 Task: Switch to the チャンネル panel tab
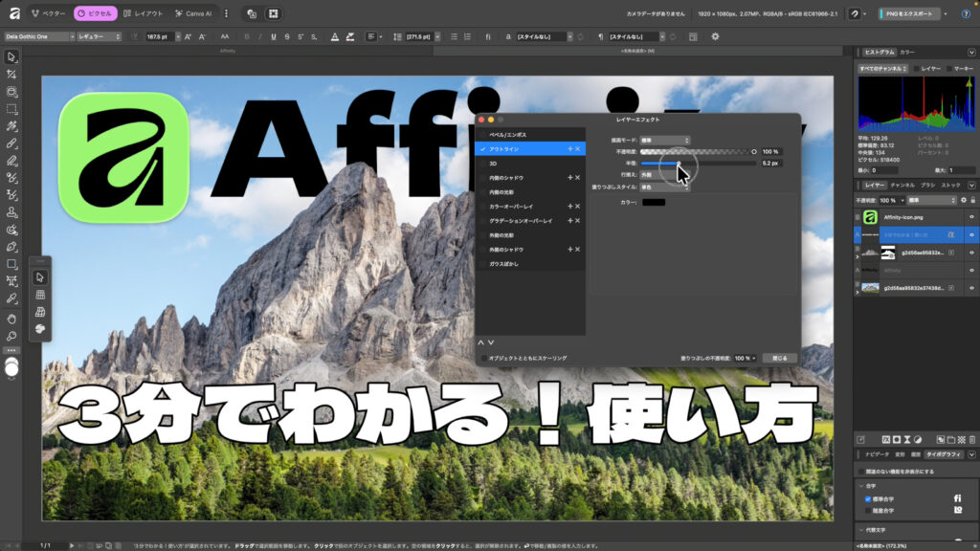point(902,185)
